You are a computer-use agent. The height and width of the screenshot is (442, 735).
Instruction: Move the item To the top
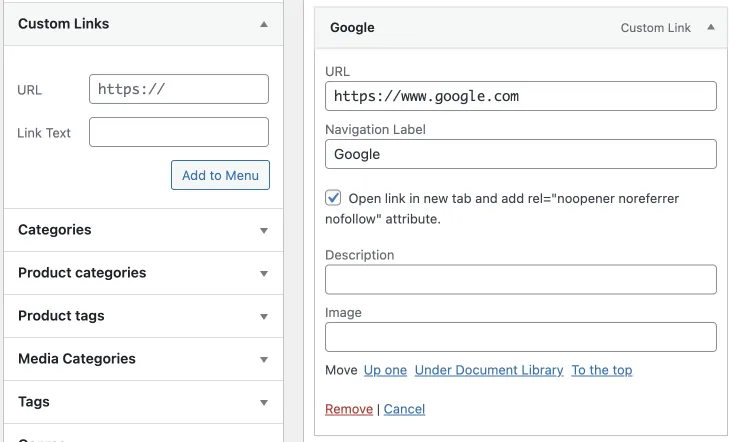pyautogui.click(x=602, y=370)
